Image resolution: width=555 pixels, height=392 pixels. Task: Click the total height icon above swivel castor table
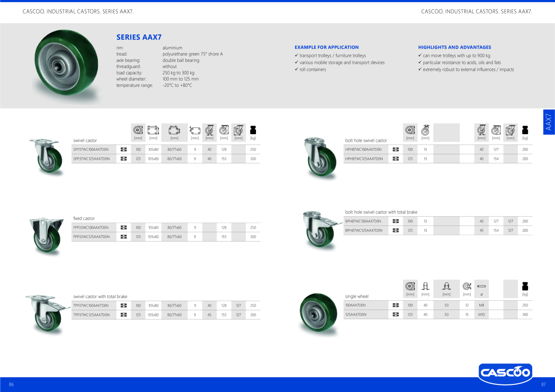[224, 130]
